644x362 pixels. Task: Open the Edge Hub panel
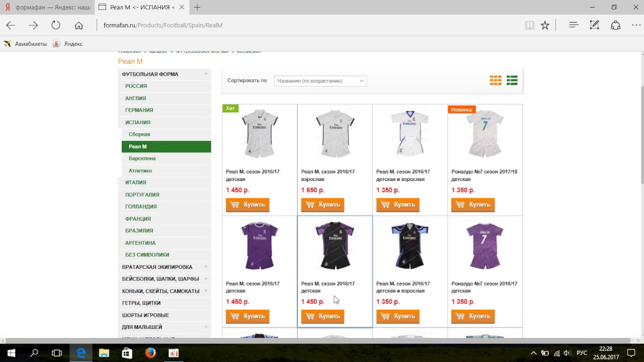coord(574,25)
